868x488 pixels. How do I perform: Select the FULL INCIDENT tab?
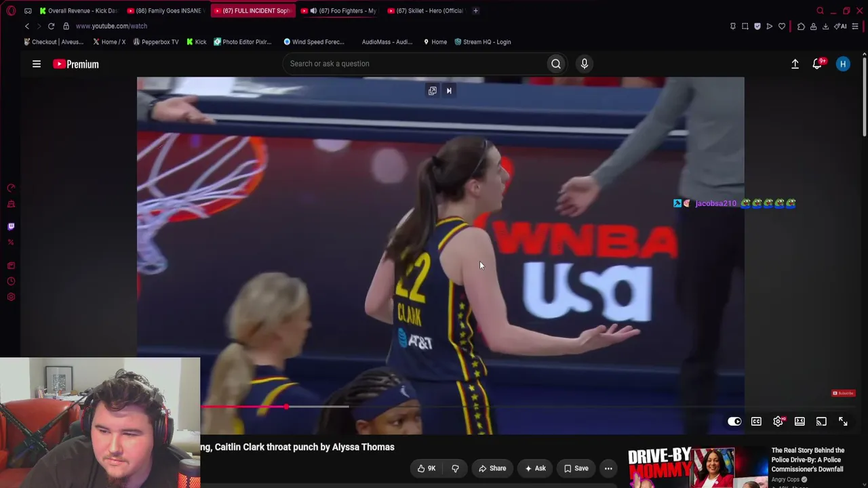pos(253,11)
